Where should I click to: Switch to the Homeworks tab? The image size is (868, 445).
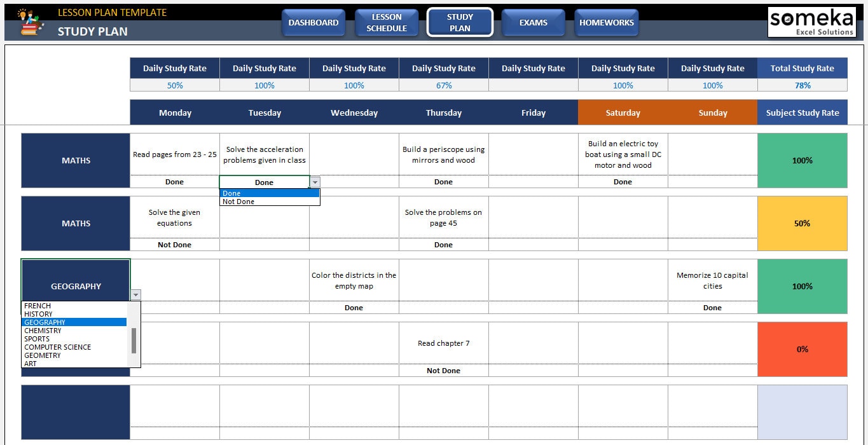click(x=606, y=22)
